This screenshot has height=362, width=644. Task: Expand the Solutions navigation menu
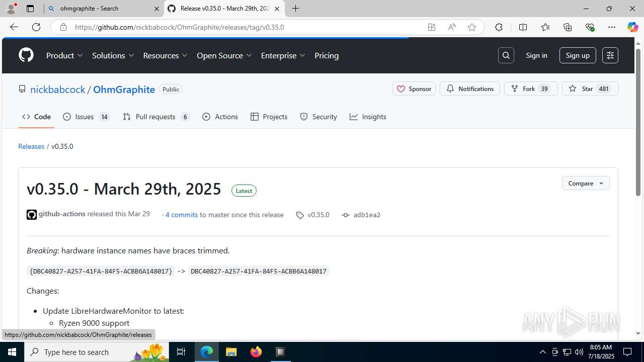coord(113,55)
